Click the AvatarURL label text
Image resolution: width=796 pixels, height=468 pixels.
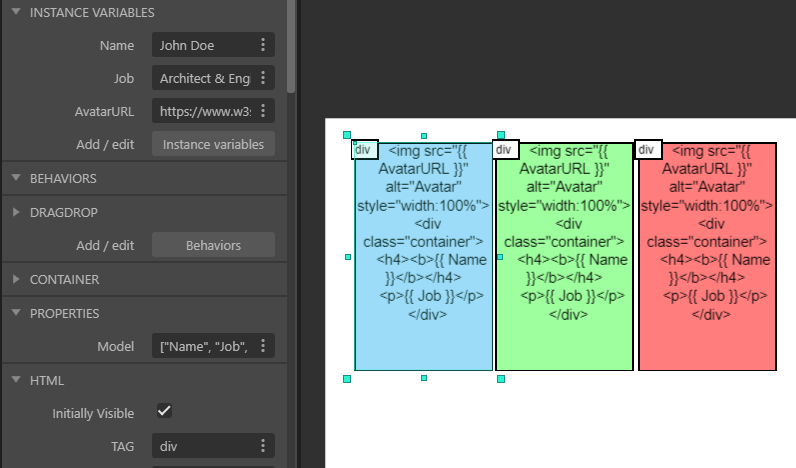pyautogui.click(x=104, y=112)
